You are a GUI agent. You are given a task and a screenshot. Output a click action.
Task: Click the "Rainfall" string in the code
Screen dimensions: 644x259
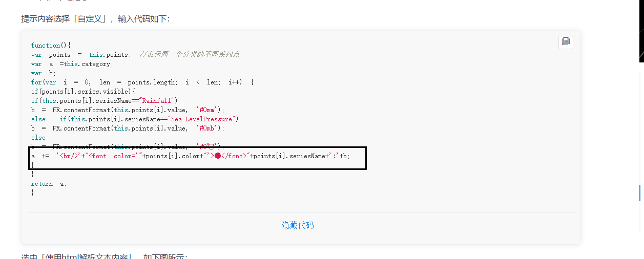[158, 101]
